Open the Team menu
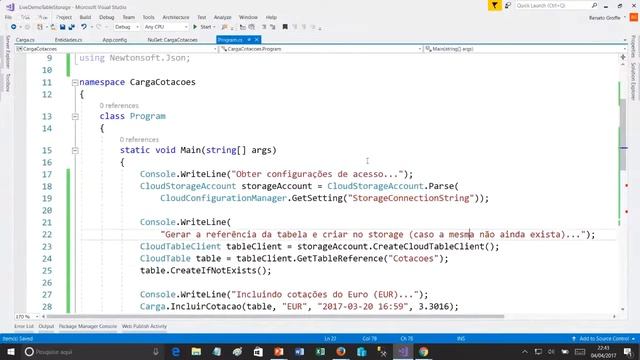The width and height of the screenshot is (640, 360). (129, 17)
